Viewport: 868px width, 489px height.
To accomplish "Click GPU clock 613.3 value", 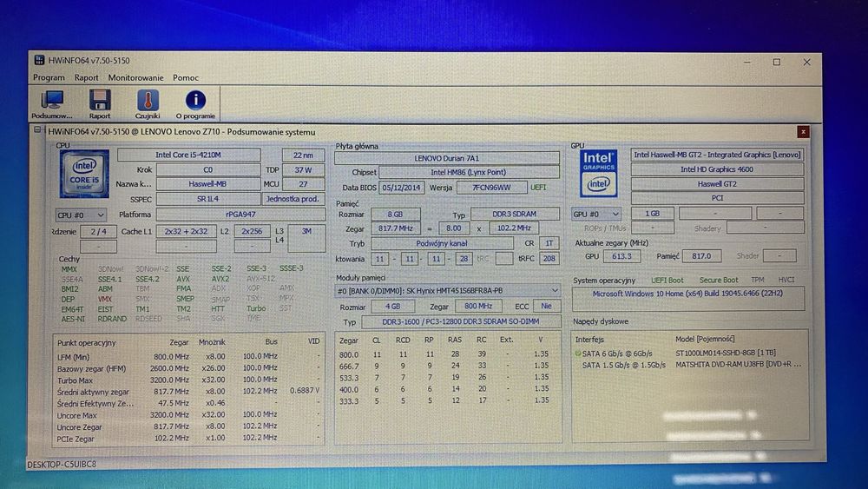I will (621, 256).
